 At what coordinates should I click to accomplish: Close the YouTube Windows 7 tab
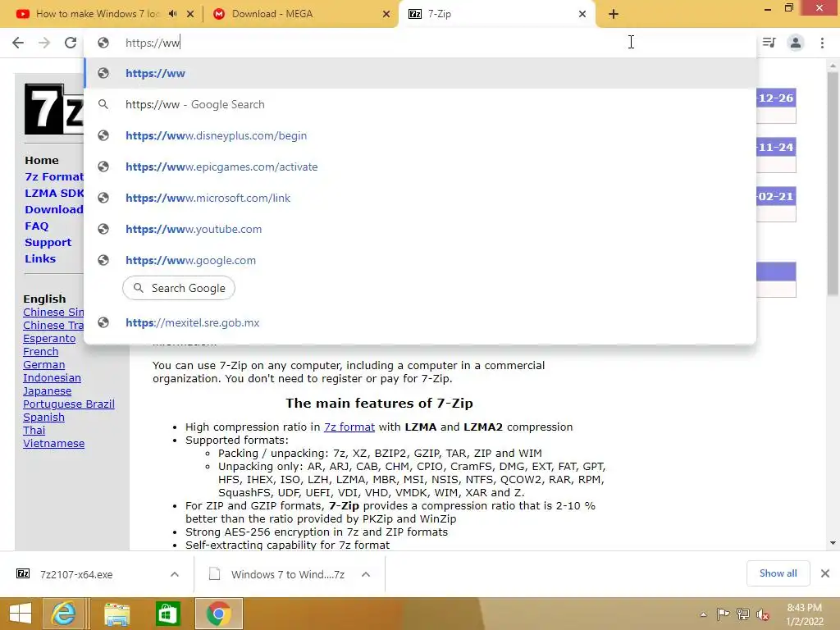[190, 14]
